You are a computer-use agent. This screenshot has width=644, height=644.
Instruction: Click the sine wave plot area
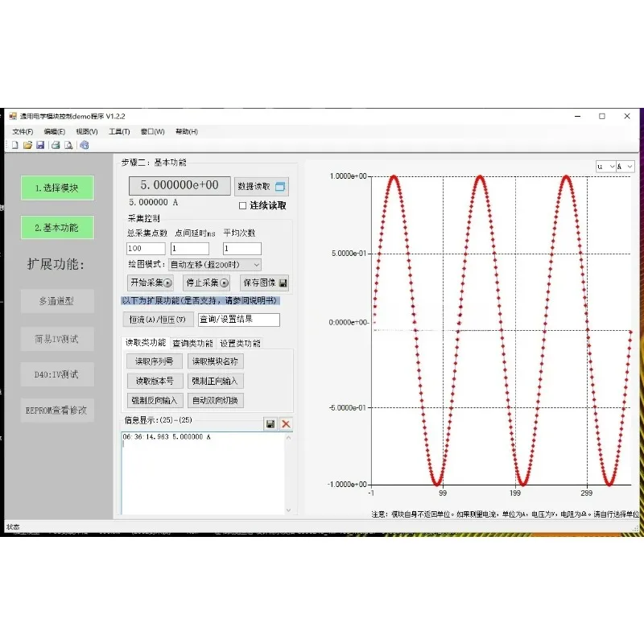pos(501,331)
